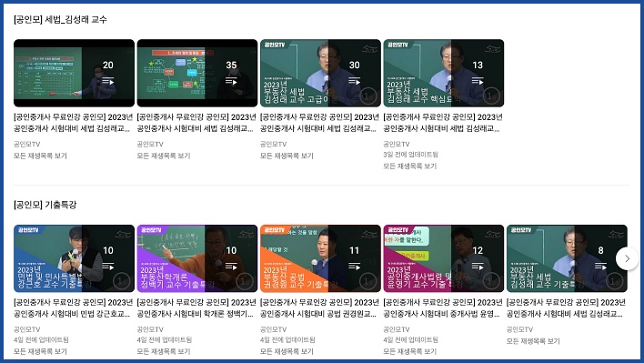The image size is (644, 363).
Task: Open the 공법 권경원교 playlist title
Action: coord(319,308)
